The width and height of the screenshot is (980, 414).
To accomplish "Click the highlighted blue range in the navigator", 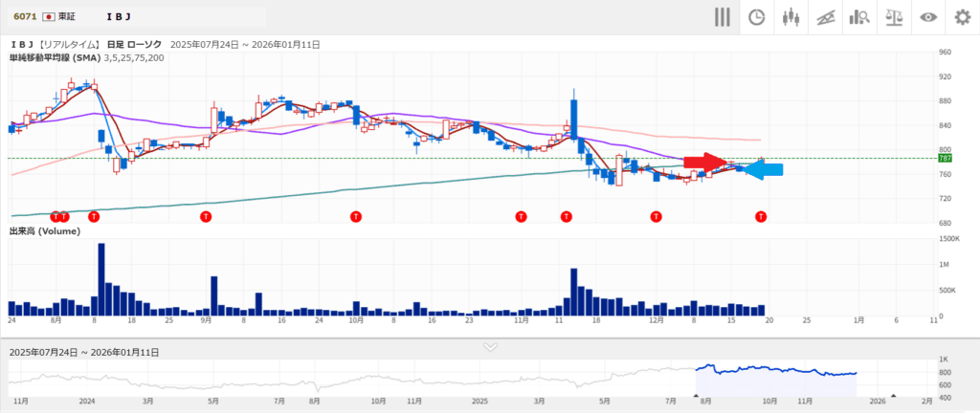I will click(x=775, y=381).
